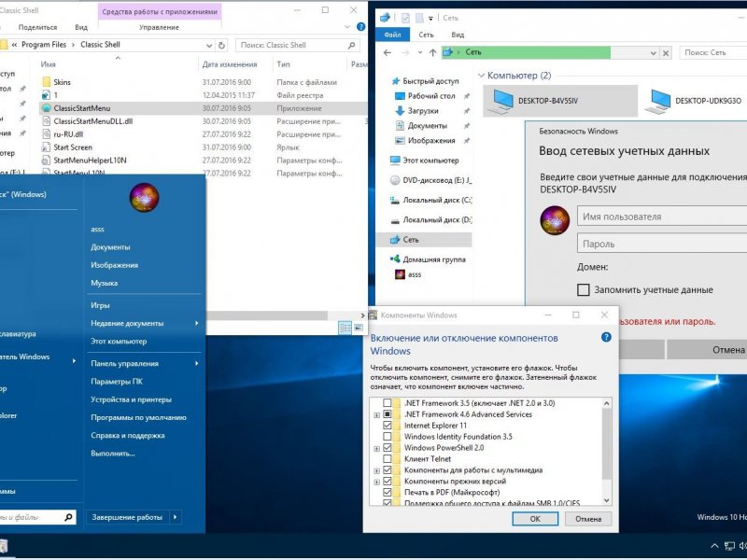This screenshot has height=560, width=747.
Task: Click the Пароль field
Action: coord(662,244)
